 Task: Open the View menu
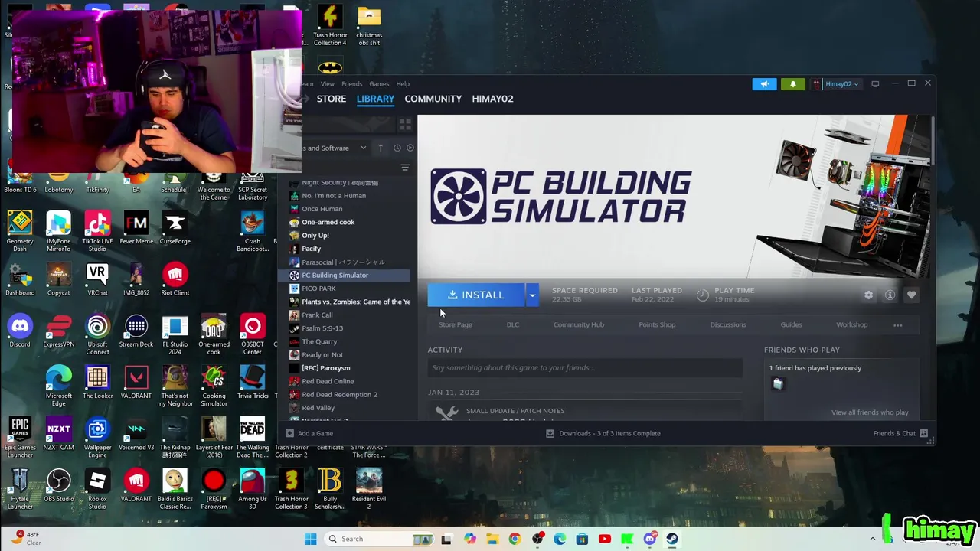(x=327, y=84)
